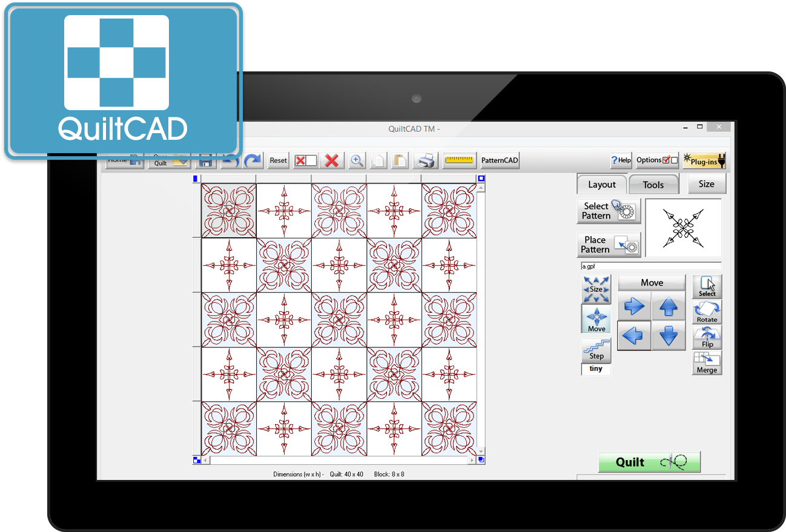The width and height of the screenshot is (786, 532).
Task: Click the red X delete icon
Action: tap(331, 160)
